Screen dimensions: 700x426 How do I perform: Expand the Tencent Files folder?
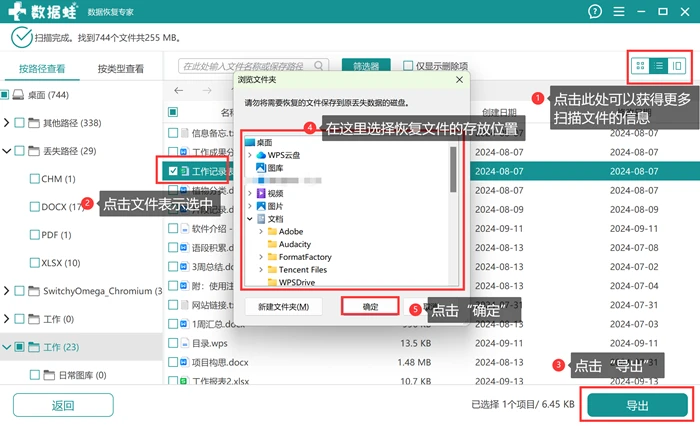click(x=261, y=270)
